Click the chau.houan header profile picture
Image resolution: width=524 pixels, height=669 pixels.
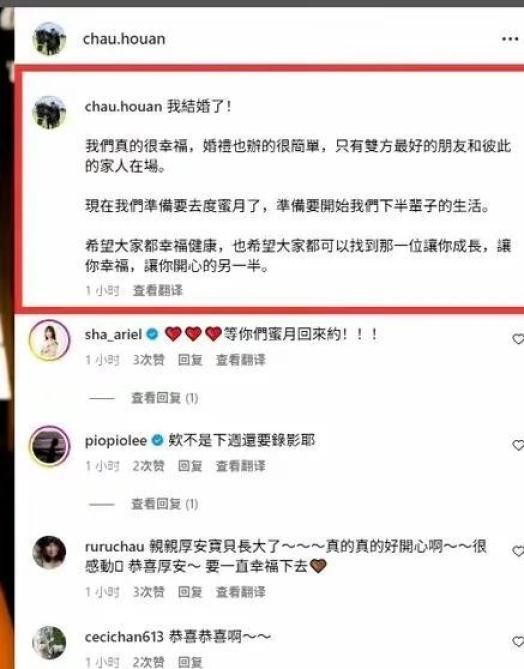[49, 39]
